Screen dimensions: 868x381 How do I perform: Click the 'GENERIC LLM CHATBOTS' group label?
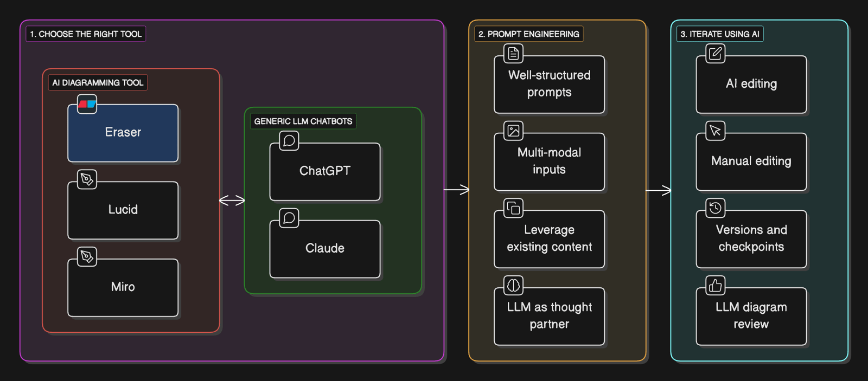[x=303, y=121]
